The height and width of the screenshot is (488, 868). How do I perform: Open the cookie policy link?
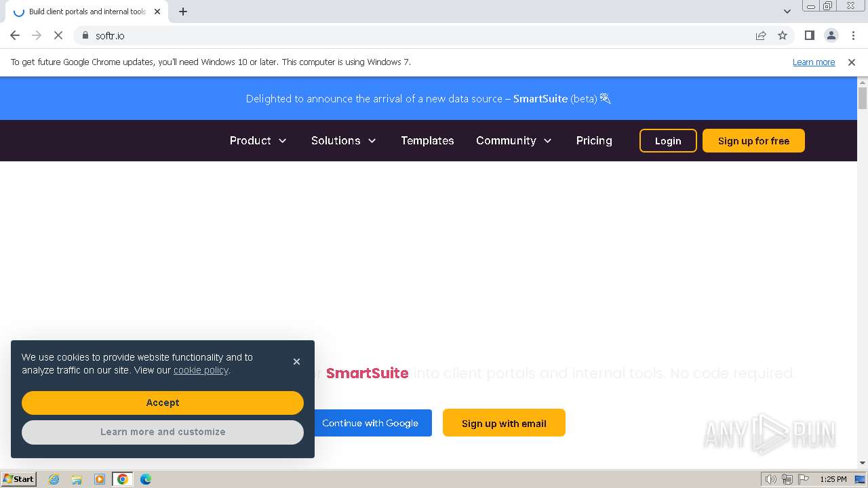[201, 370]
